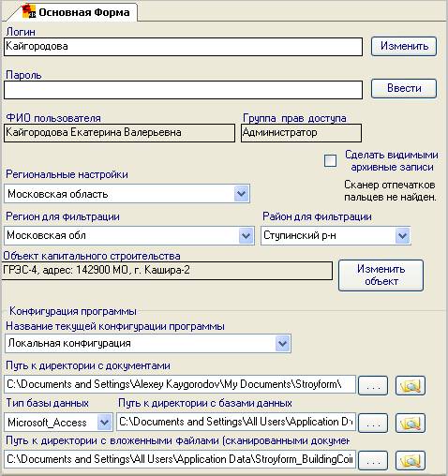448x476 pixels.
Task: Open the Тип базы данных dropdown
Action: 104,423
